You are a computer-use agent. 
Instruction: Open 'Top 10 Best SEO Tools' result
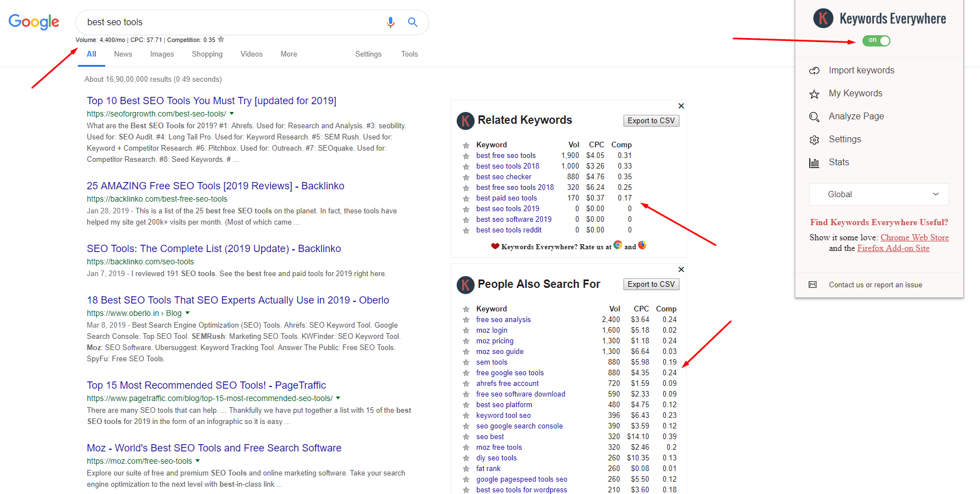(212, 101)
